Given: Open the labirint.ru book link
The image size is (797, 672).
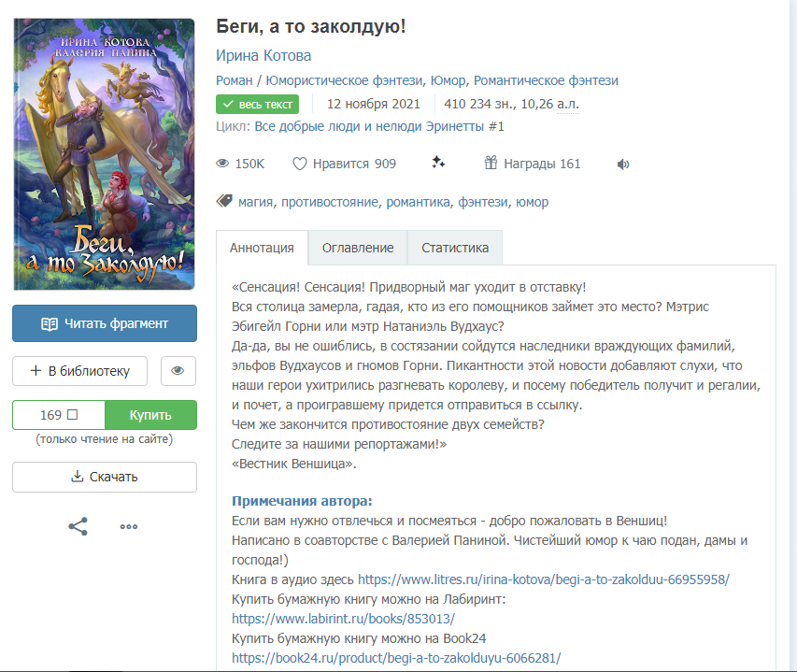Looking at the screenshot, I should coord(343,619).
